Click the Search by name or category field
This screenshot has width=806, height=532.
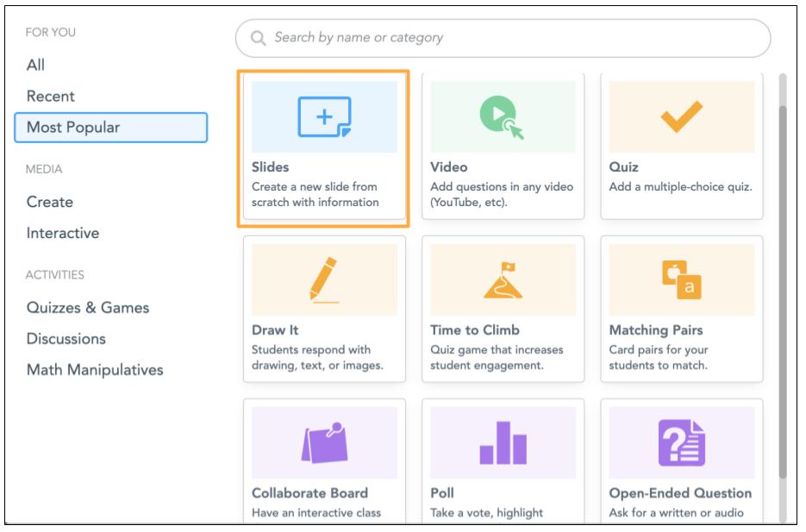[517, 39]
